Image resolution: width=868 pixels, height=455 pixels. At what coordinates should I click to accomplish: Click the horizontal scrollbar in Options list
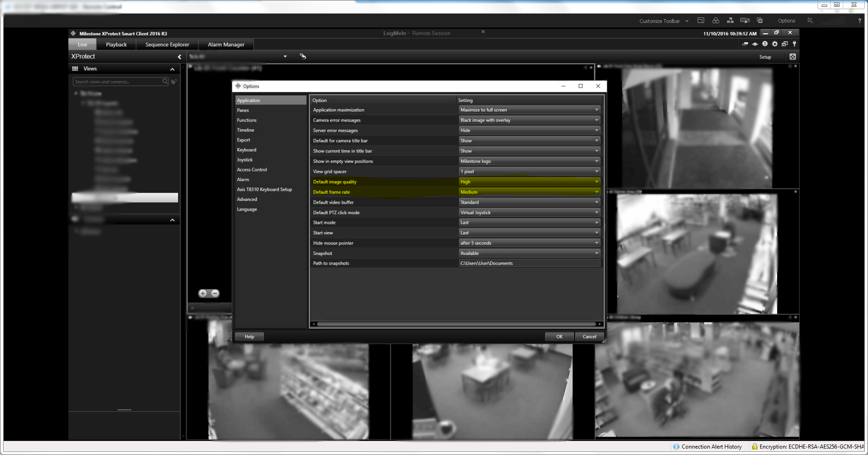[x=456, y=324]
